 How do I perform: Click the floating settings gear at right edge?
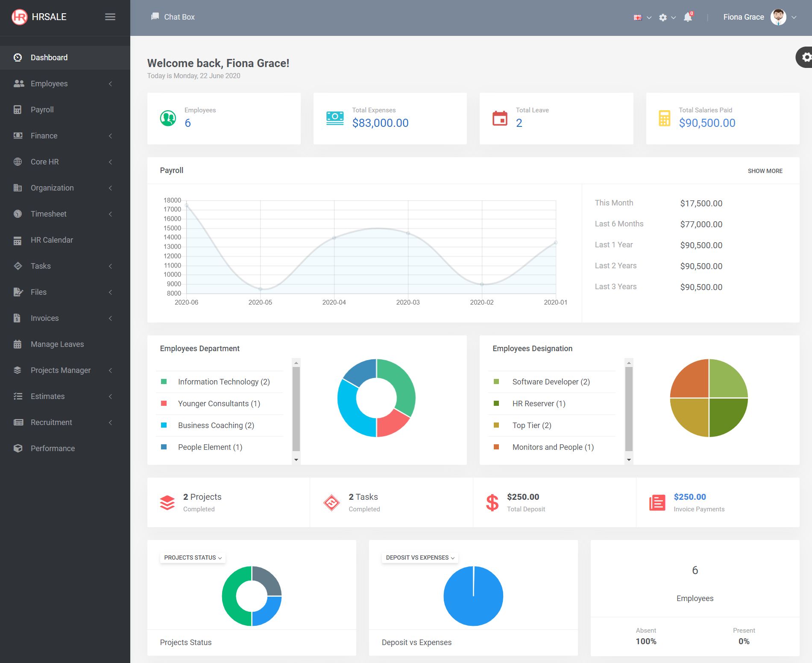[806, 57]
